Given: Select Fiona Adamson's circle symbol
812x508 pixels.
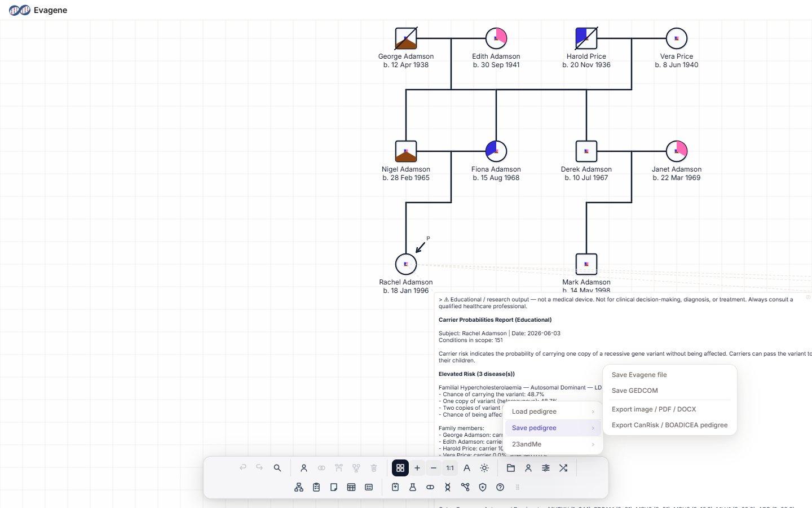Looking at the screenshot, I should (496, 151).
